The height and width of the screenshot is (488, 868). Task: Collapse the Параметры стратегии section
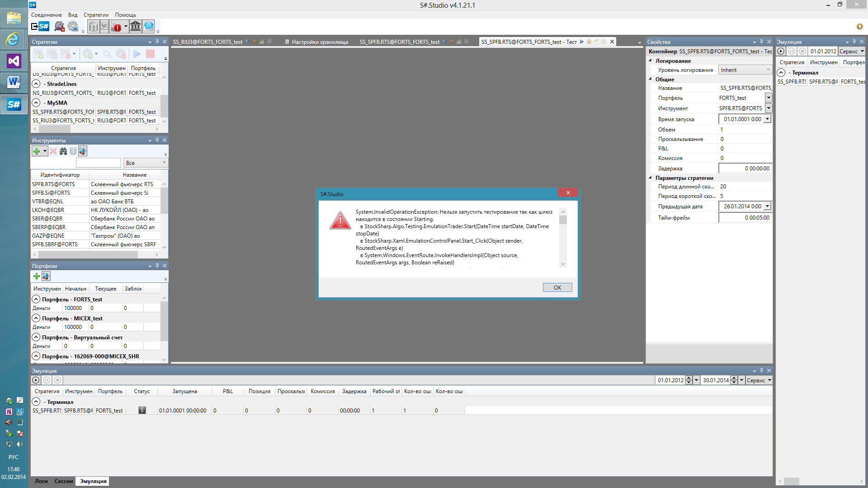point(651,178)
